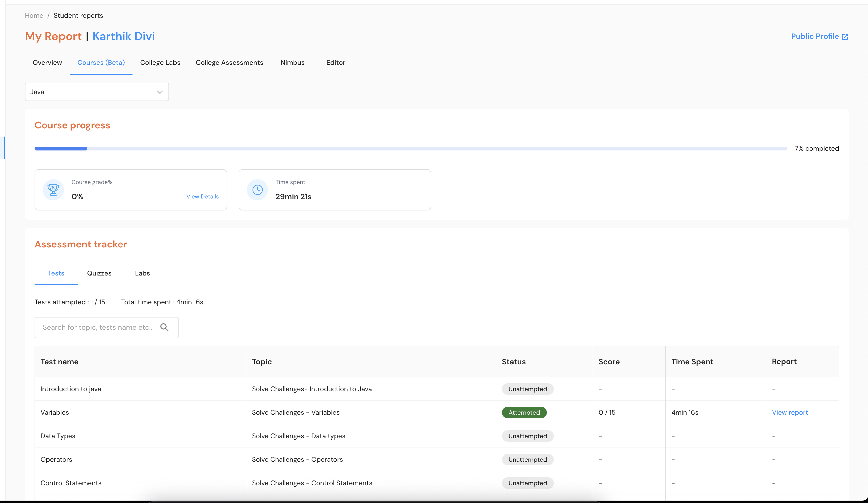
Task: Go to Home breadcrumb link
Action: [34, 16]
